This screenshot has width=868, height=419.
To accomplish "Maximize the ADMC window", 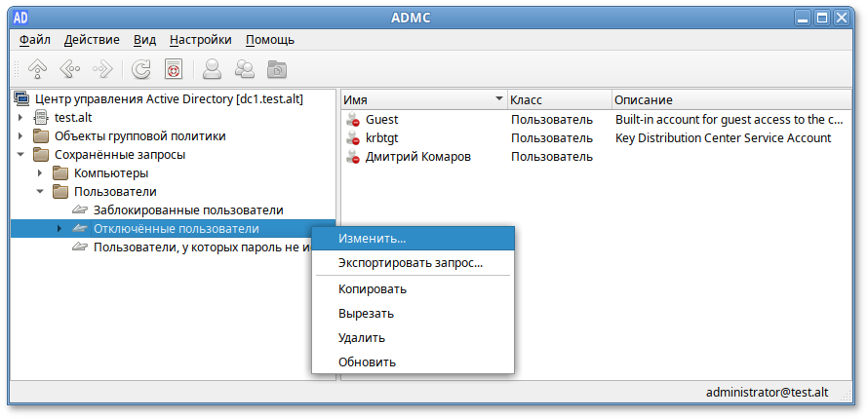I will pyautogui.click(x=821, y=18).
